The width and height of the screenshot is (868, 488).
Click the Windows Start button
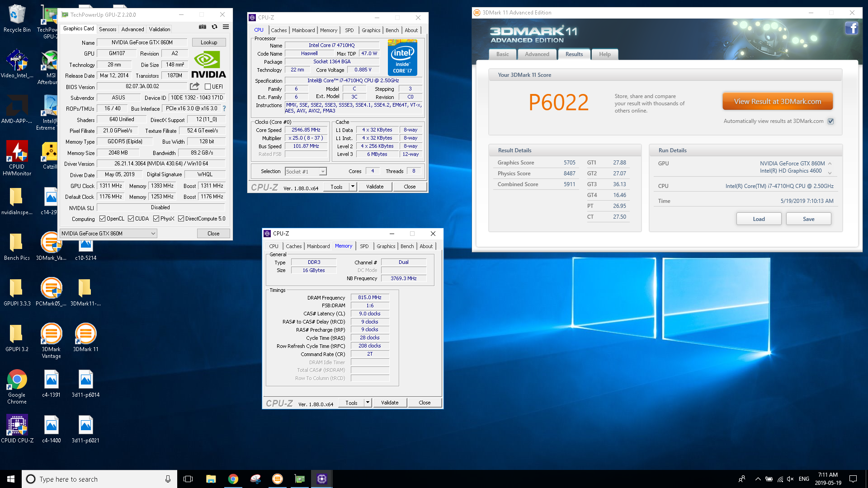[x=11, y=479]
